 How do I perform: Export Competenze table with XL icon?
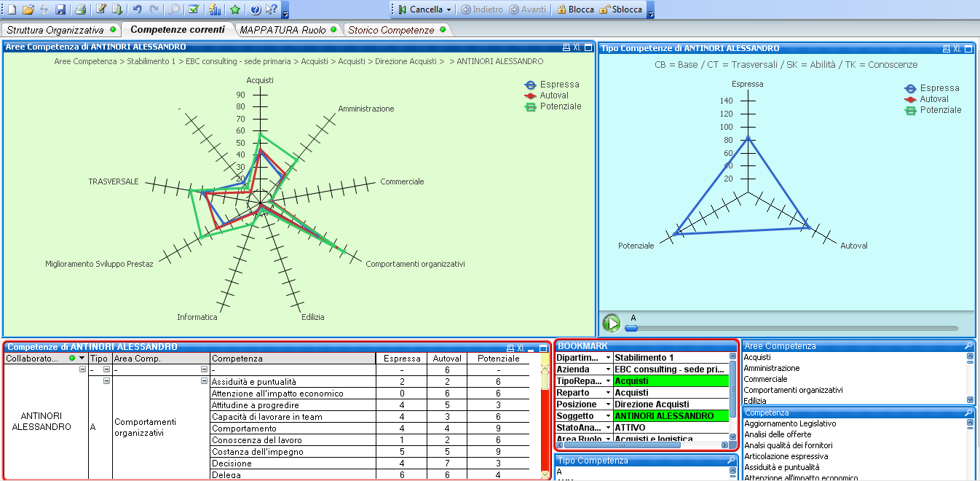point(521,348)
